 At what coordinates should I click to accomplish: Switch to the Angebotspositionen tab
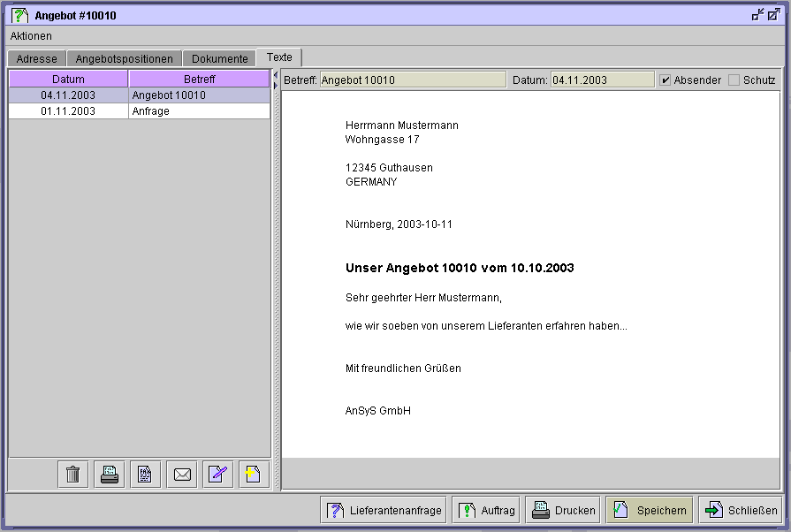click(125, 59)
